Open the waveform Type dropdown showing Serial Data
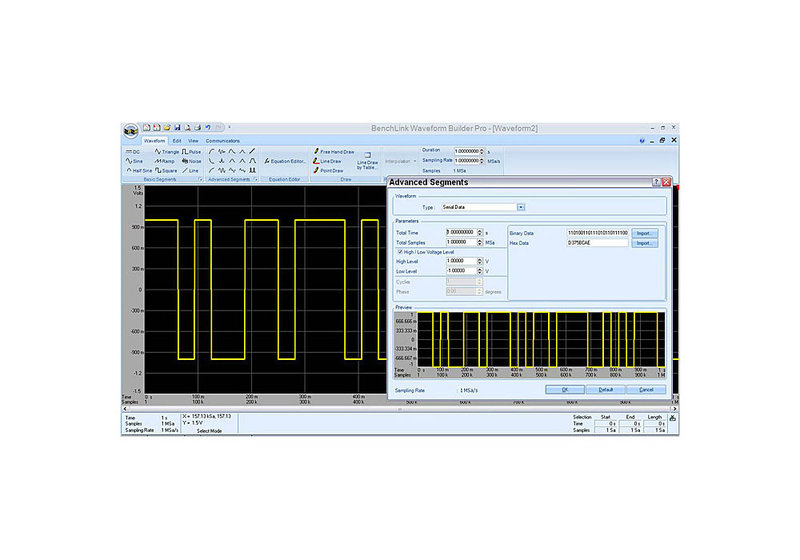800x560 pixels. click(521, 207)
